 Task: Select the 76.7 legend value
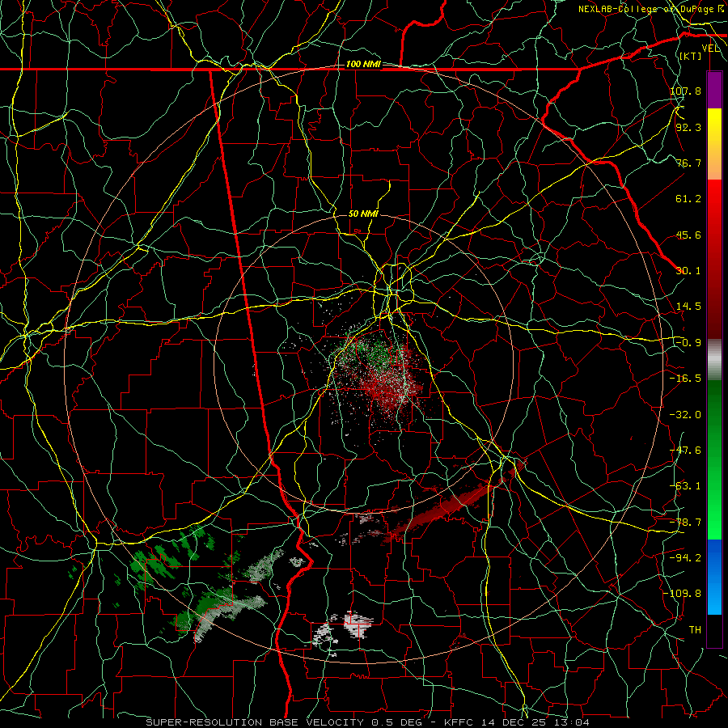[x=688, y=163]
